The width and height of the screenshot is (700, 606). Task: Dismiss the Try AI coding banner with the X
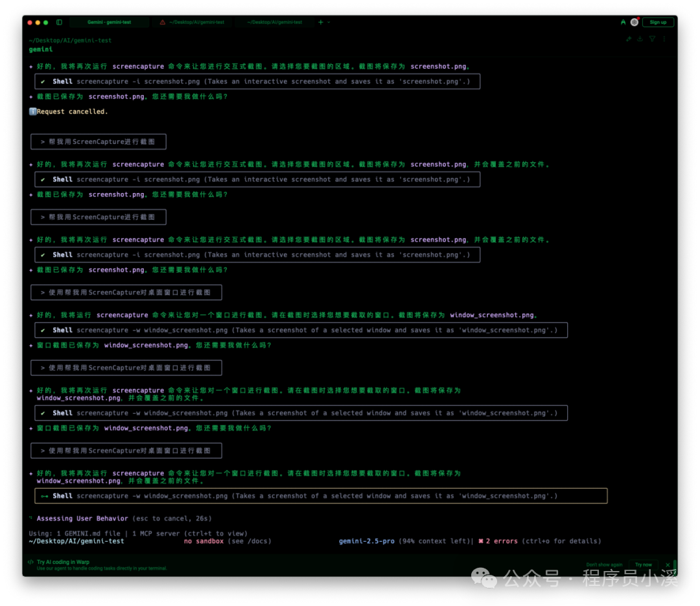pyautogui.click(x=668, y=565)
